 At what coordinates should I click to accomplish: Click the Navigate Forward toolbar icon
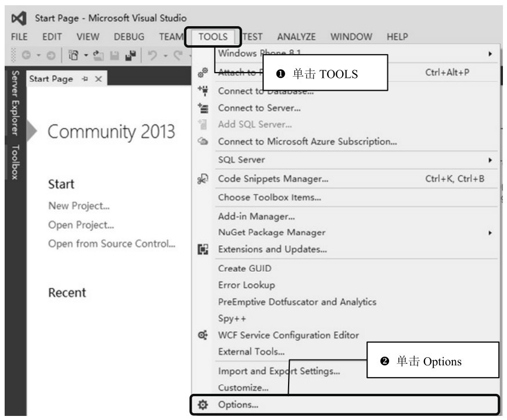[x=51, y=56]
